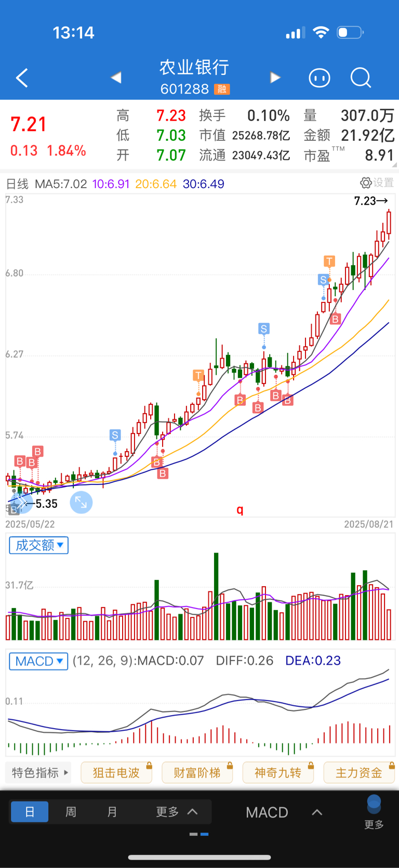The width and height of the screenshot is (399, 868).
Task: Select the 日 daily period tab
Action: click(30, 812)
